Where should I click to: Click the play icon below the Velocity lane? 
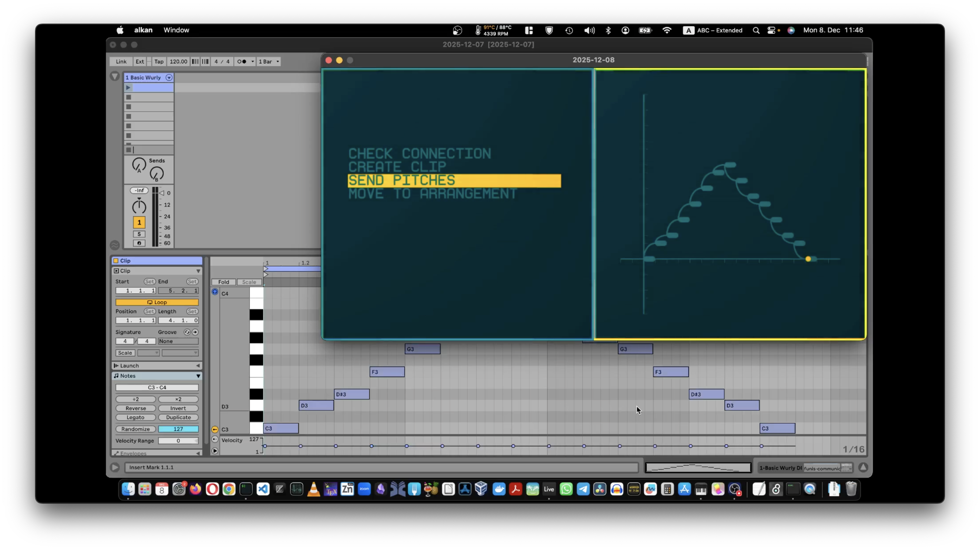click(215, 451)
